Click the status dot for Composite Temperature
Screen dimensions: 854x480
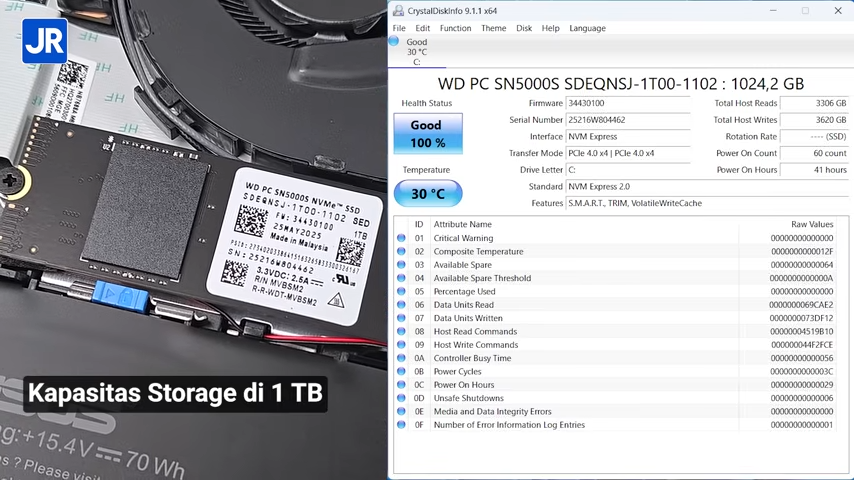coord(401,251)
